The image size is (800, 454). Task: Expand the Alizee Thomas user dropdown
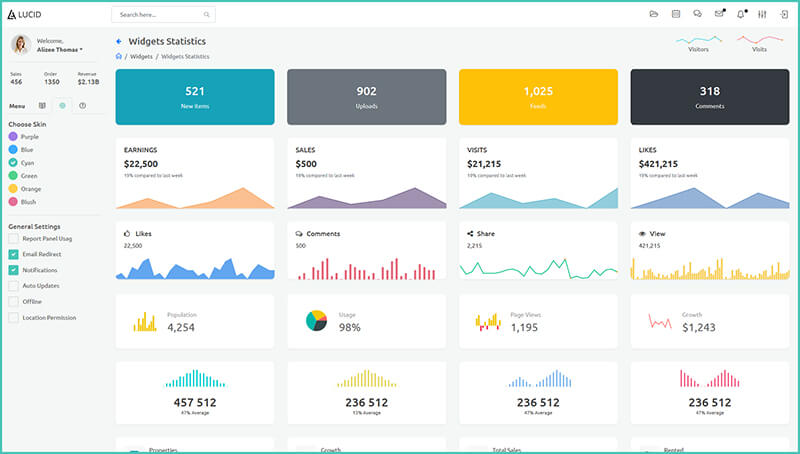click(59, 49)
